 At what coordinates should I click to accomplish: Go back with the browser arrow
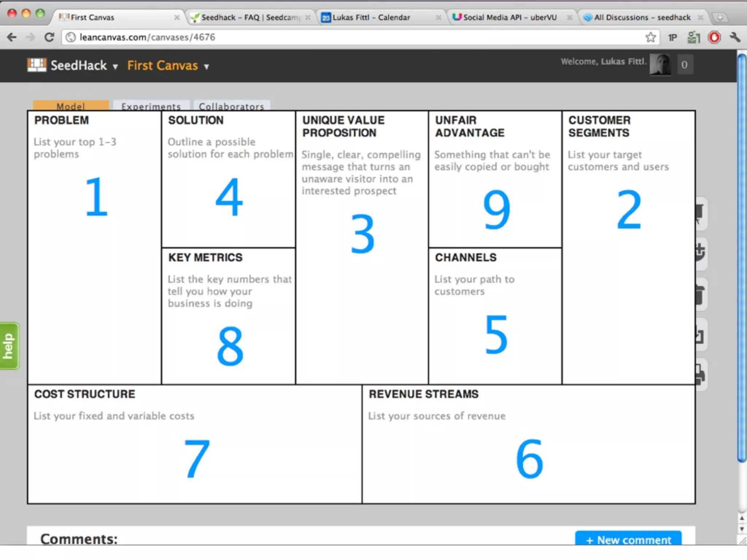(12, 37)
